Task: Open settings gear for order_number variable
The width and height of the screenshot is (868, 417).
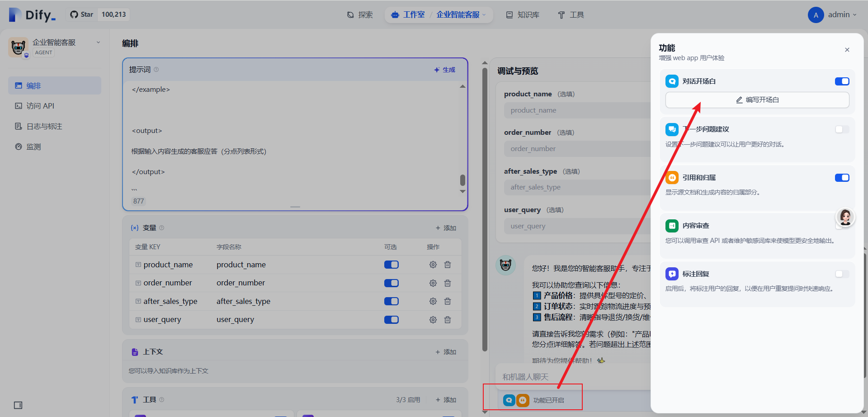Action: (x=433, y=283)
